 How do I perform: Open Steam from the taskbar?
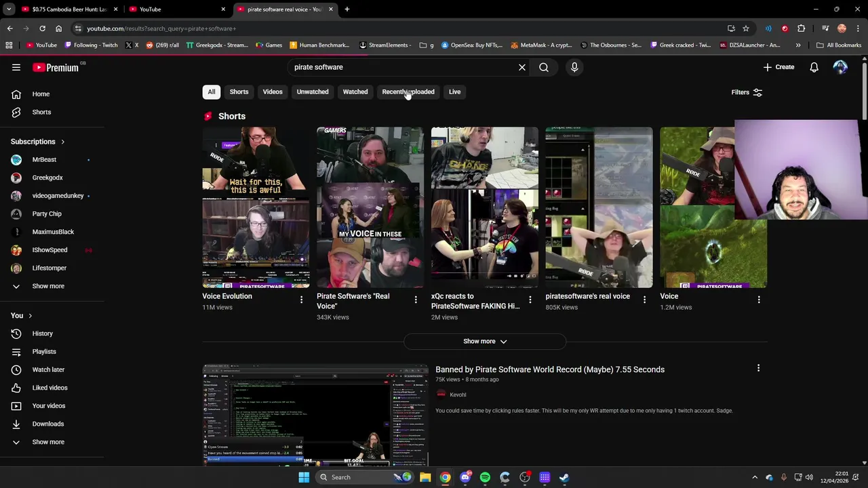pyautogui.click(x=564, y=477)
